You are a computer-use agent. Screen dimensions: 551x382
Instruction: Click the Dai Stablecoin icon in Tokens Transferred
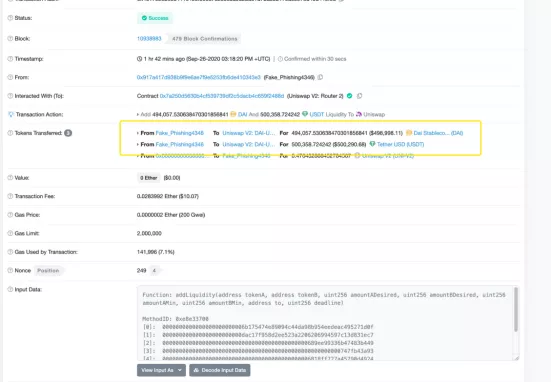[409, 133]
